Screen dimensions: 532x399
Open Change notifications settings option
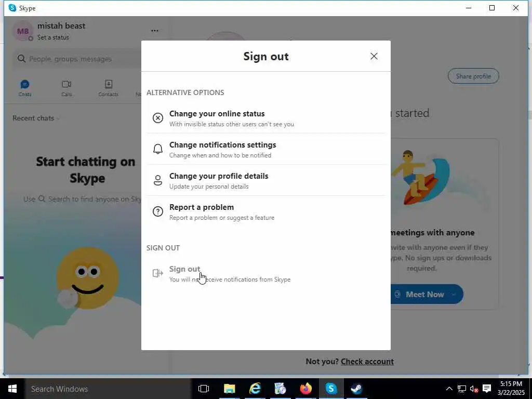pyautogui.click(x=266, y=149)
